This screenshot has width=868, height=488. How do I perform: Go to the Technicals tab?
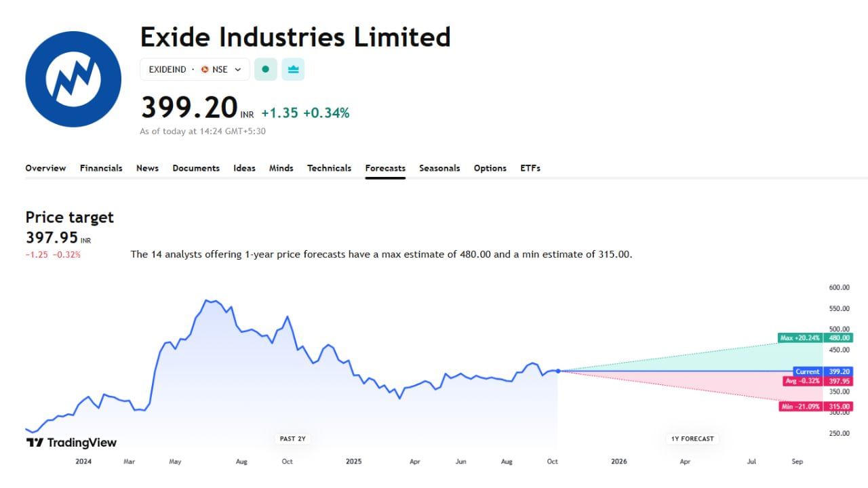(329, 168)
